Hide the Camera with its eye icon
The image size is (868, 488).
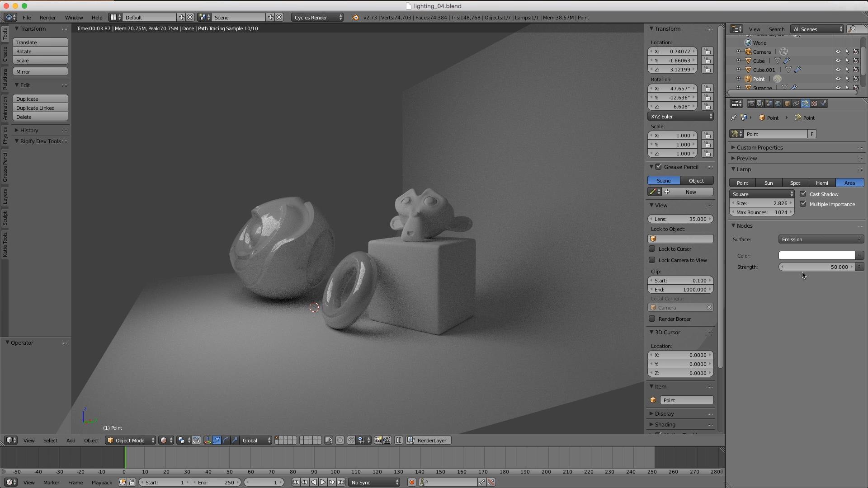coord(838,52)
